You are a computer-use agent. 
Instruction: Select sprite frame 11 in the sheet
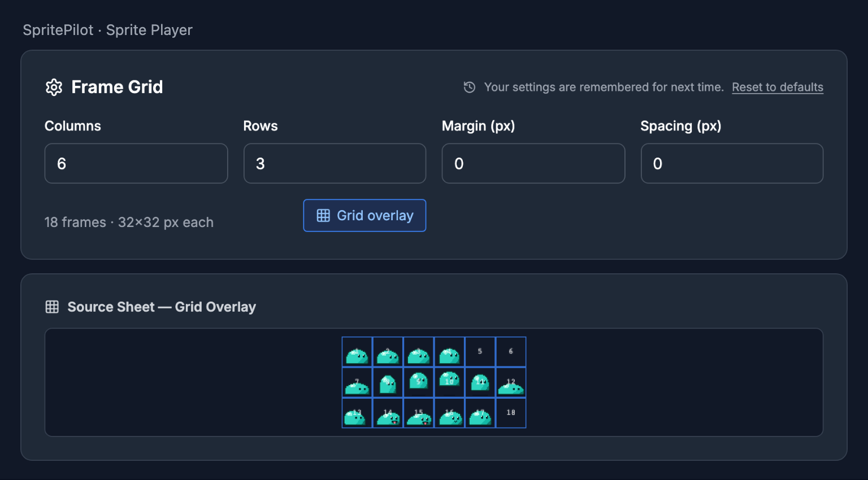pos(480,382)
